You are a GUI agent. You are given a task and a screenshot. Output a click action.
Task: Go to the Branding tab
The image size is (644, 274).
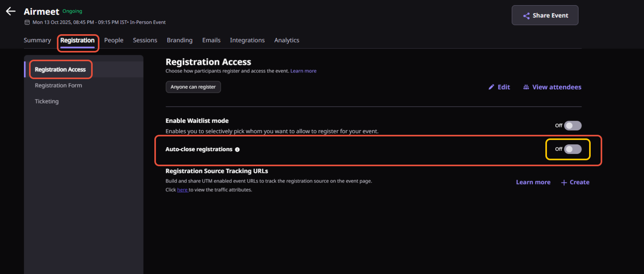[179, 40]
